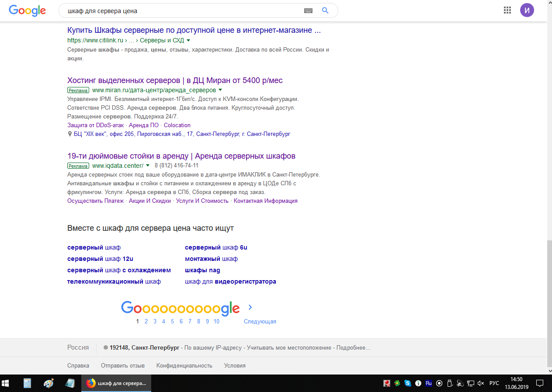Click the Ru keyboard layout tray icon
Viewport: 552px width, 392px height.
429,383
